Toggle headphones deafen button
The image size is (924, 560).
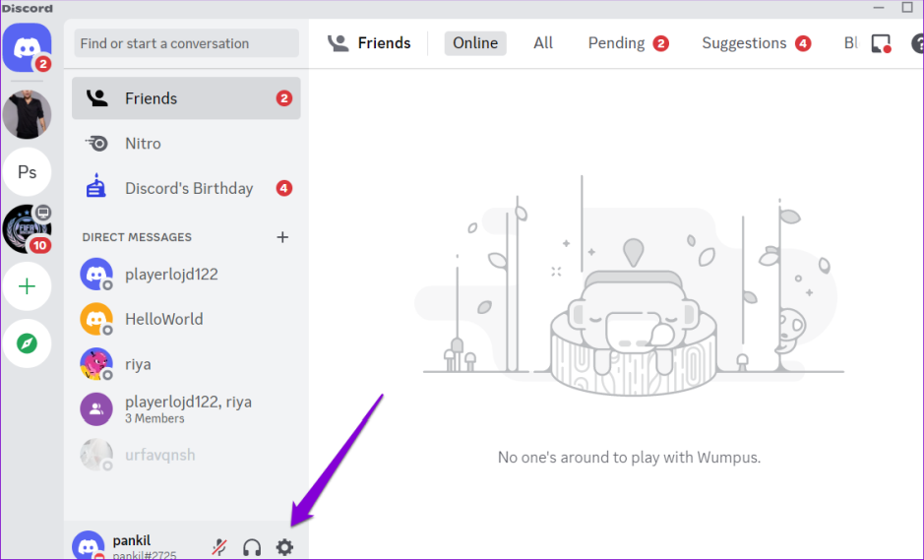tap(252, 547)
